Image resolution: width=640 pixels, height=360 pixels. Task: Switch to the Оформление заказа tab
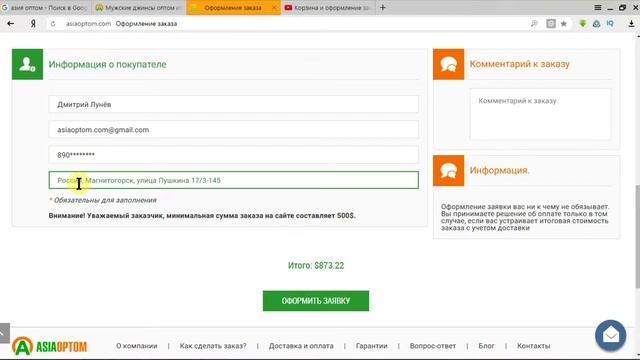(233, 8)
